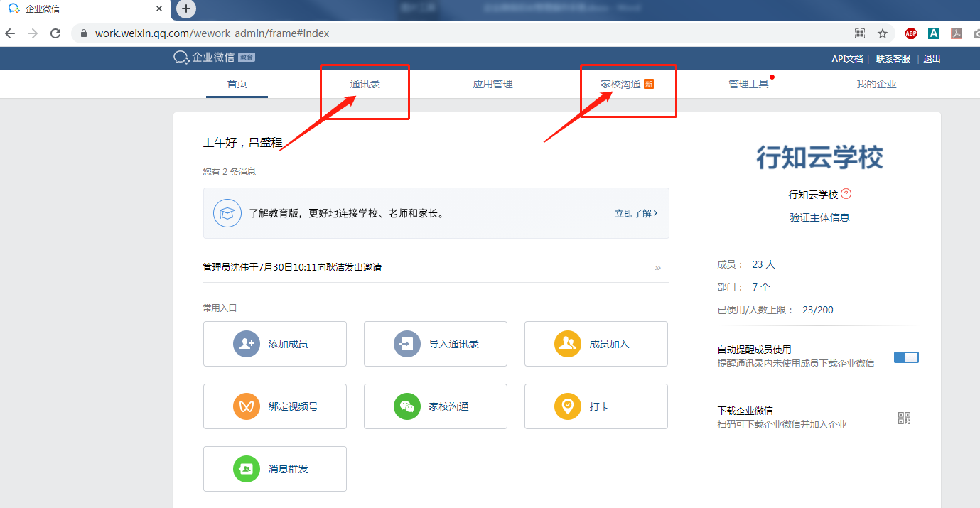The height and width of the screenshot is (508, 980).
Task: Click the orange 新 badge
Action: point(648,84)
